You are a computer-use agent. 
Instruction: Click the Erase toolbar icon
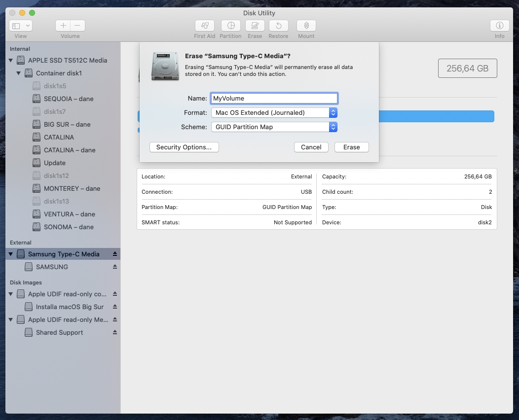tap(255, 26)
